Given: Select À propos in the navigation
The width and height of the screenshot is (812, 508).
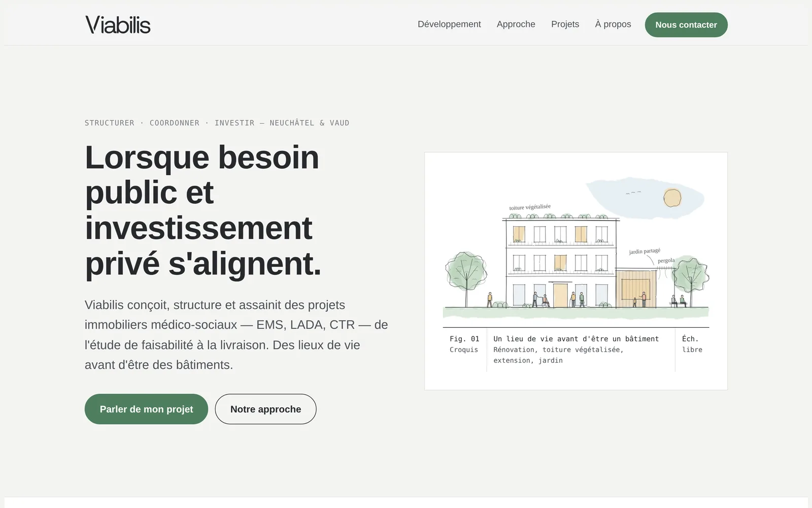Looking at the screenshot, I should 613,24.
